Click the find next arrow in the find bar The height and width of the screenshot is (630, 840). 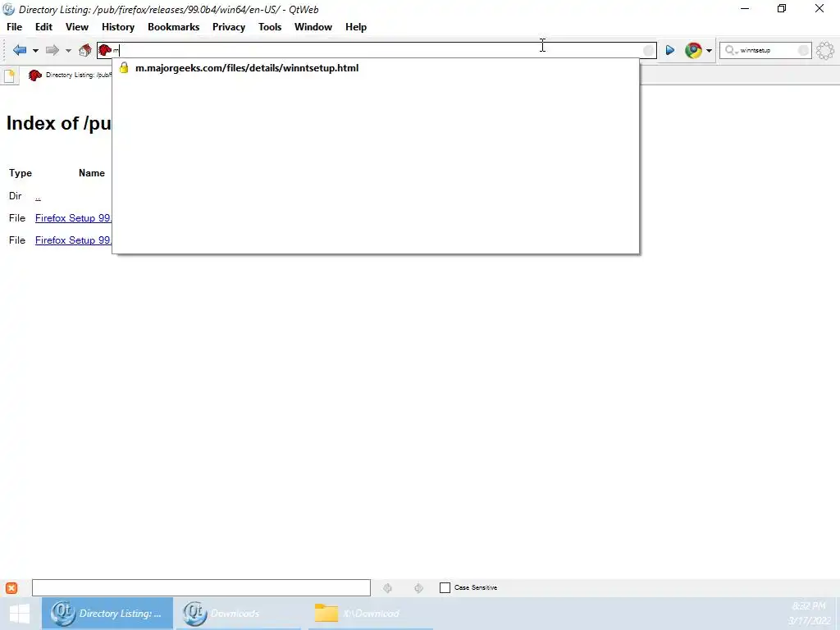[x=418, y=588]
